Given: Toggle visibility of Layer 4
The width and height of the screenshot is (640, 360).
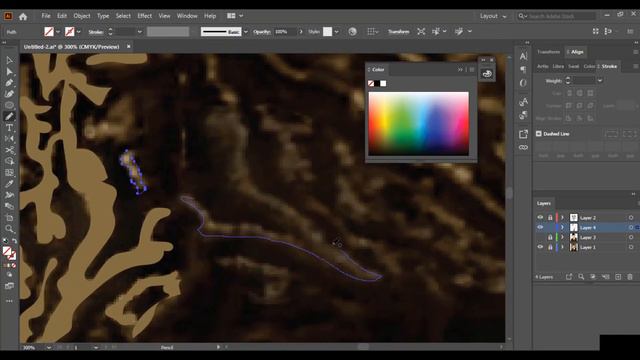Looking at the screenshot, I should pyautogui.click(x=540, y=227).
